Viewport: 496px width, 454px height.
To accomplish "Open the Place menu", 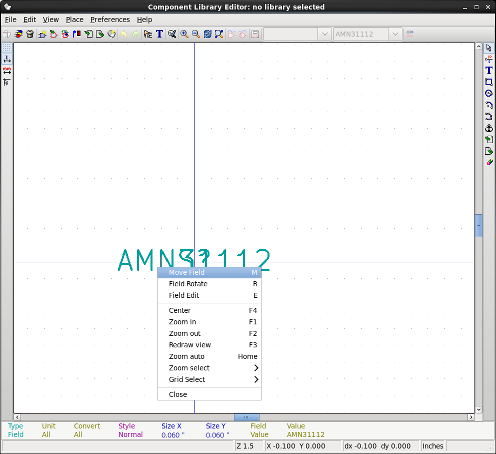I will point(74,20).
